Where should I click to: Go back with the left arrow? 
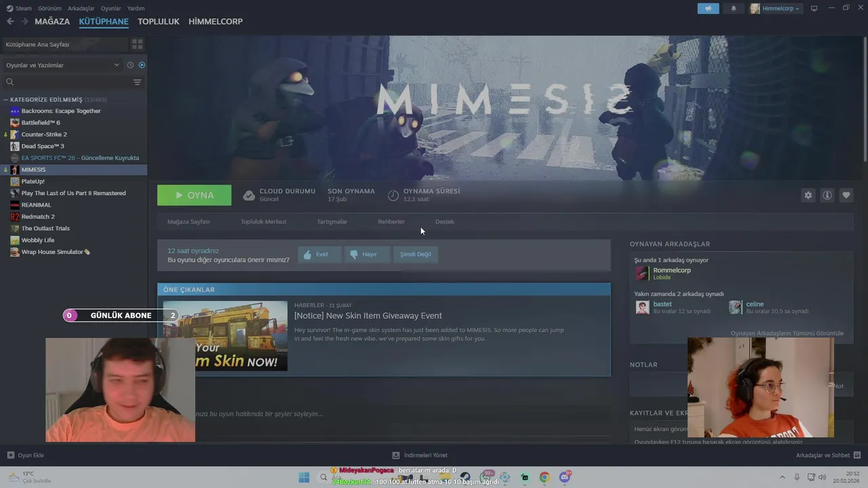coord(10,22)
